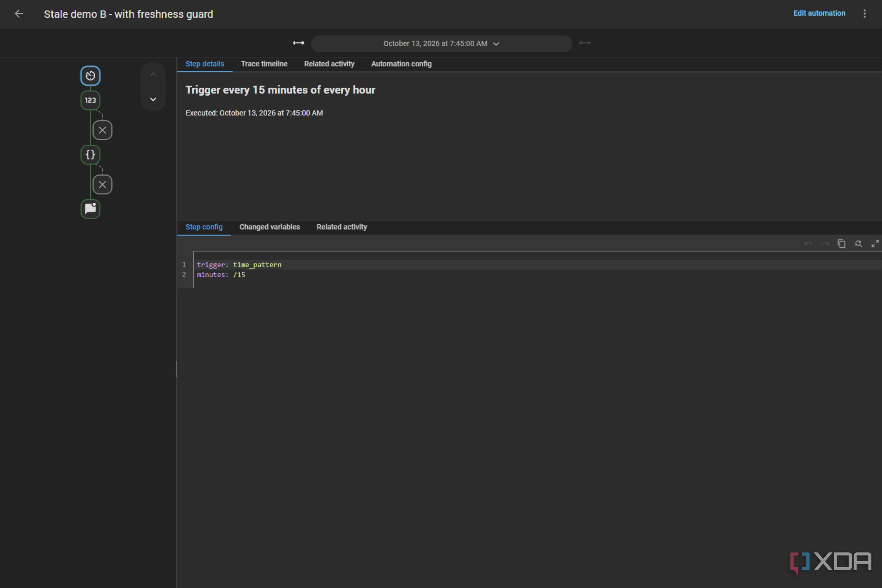Switch to the Trace timeline tab
The width and height of the screenshot is (882, 588).
tap(264, 64)
